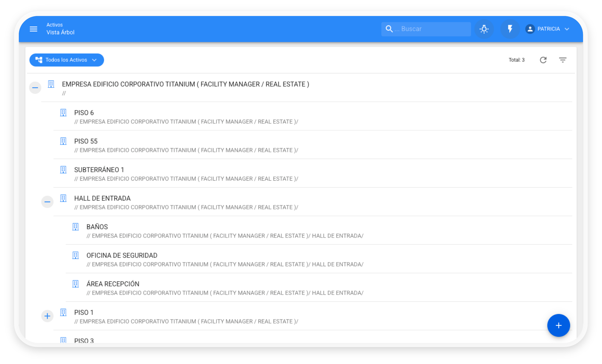This screenshot has width=602, height=364.
Task: Open the Todos los Activos dropdown
Action: coord(67,60)
